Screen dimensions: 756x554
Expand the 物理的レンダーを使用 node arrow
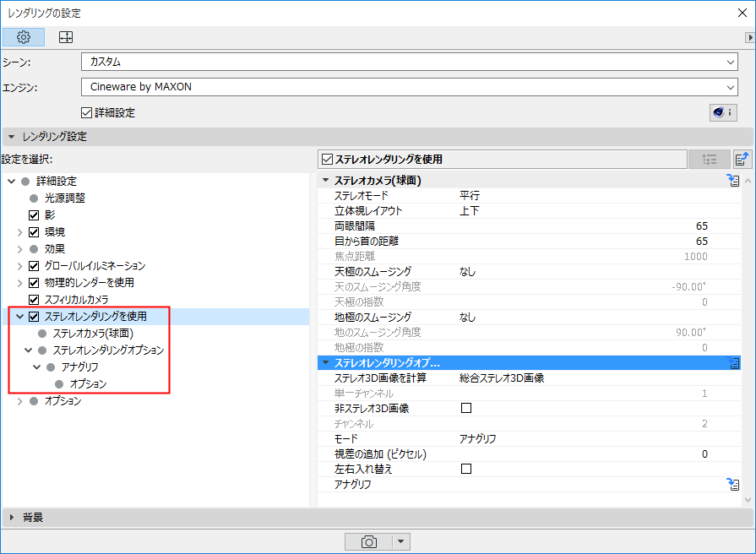pyautogui.click(x=19, y=283)
